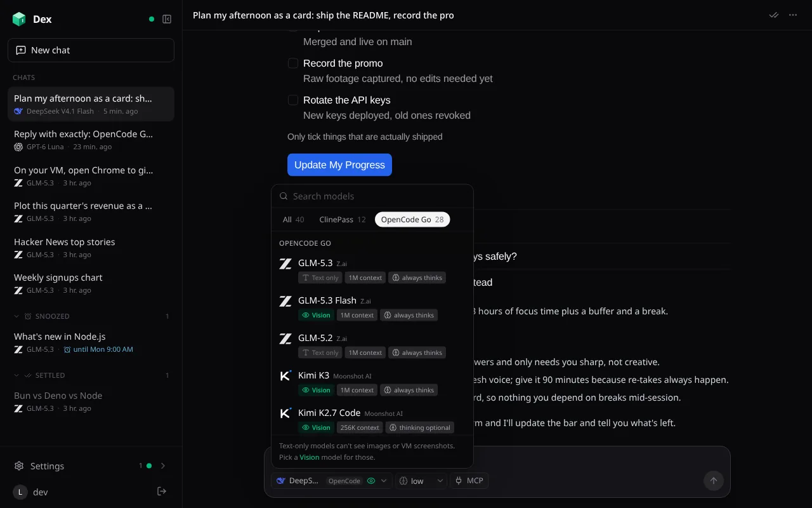Collapse the sidebar with the panel icon

[x=167, y=19]
